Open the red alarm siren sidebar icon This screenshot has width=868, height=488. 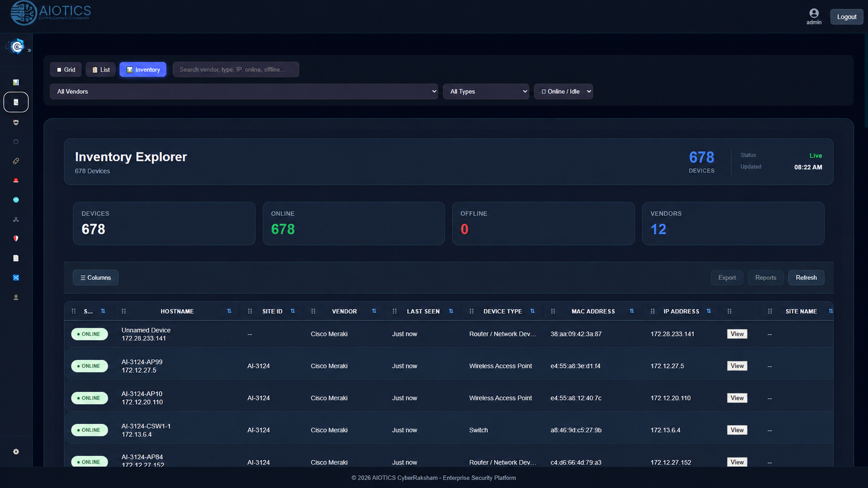16,180
